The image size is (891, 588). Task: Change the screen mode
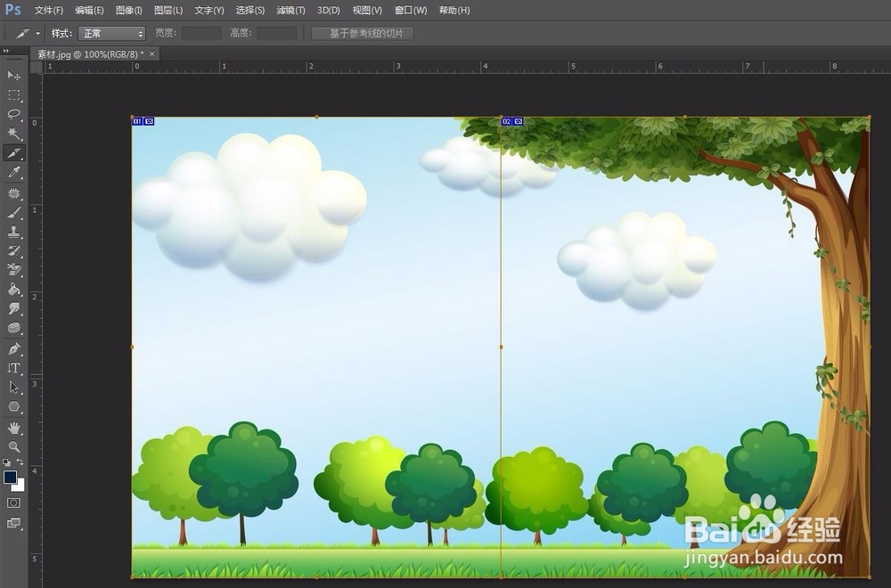13,523
